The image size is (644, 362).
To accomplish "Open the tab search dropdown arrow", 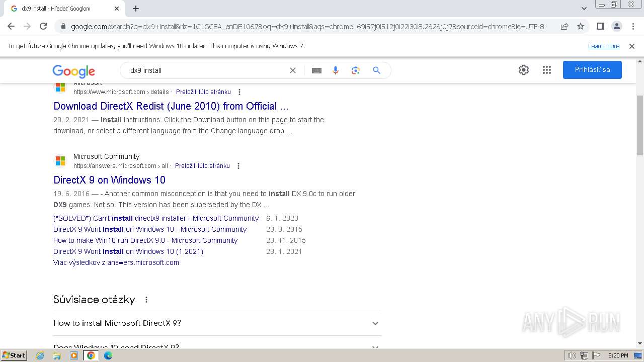I will click(584, 9).
